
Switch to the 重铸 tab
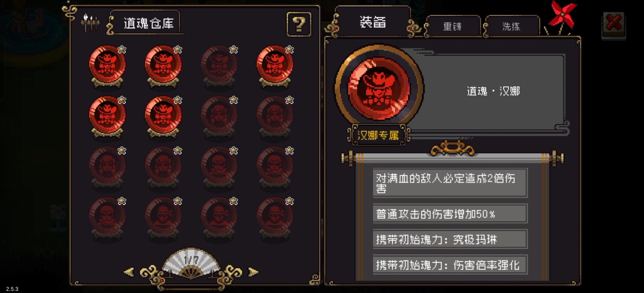452,26
